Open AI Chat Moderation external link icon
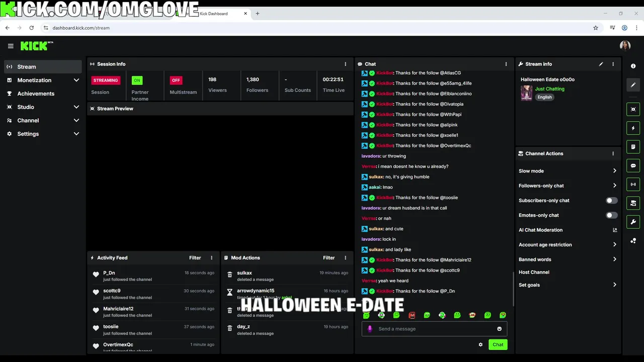 (615, 230)
